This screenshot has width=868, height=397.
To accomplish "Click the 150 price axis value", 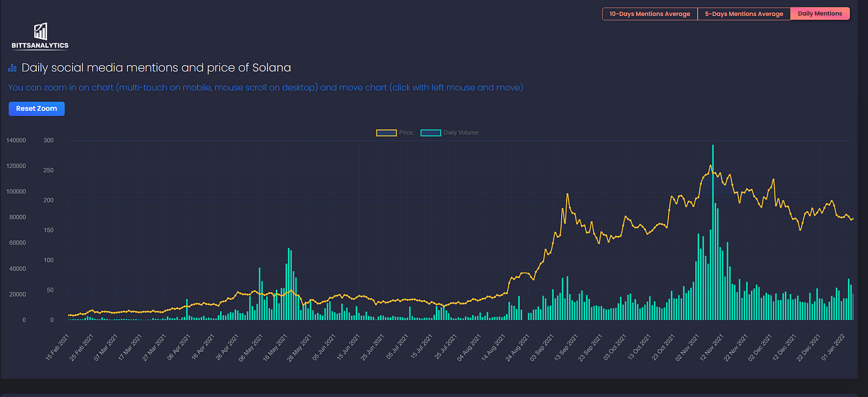I will tap(48, 230).
